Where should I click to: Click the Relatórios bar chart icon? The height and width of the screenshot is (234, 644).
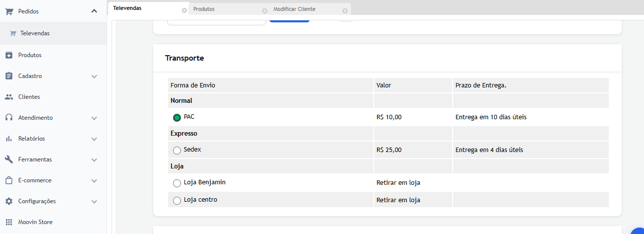point(9,139)
